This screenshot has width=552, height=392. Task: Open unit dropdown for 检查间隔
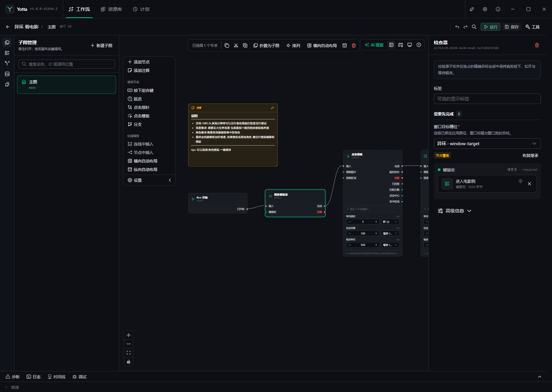pos(390,233)
